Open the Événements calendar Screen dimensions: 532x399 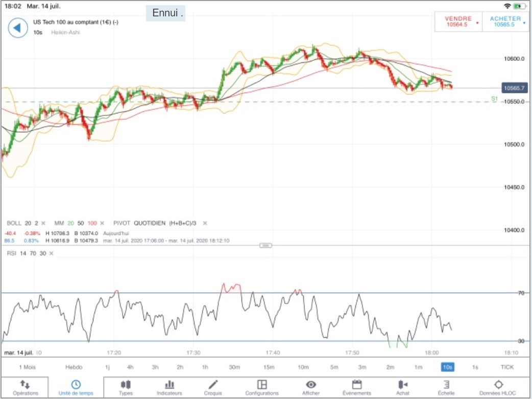[356, 388]
